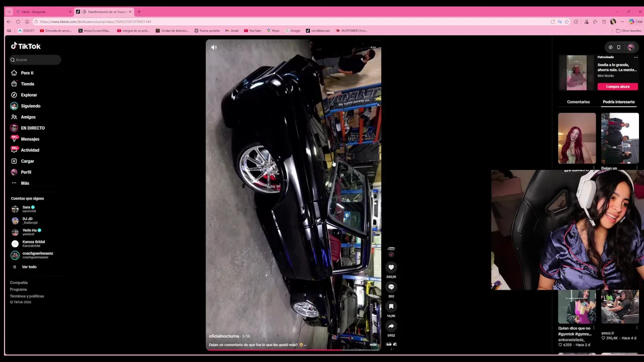Open the Copilot Chat button
Image resolution: width=644 pixels, height=362 pixels.
[x=635, y=22]
